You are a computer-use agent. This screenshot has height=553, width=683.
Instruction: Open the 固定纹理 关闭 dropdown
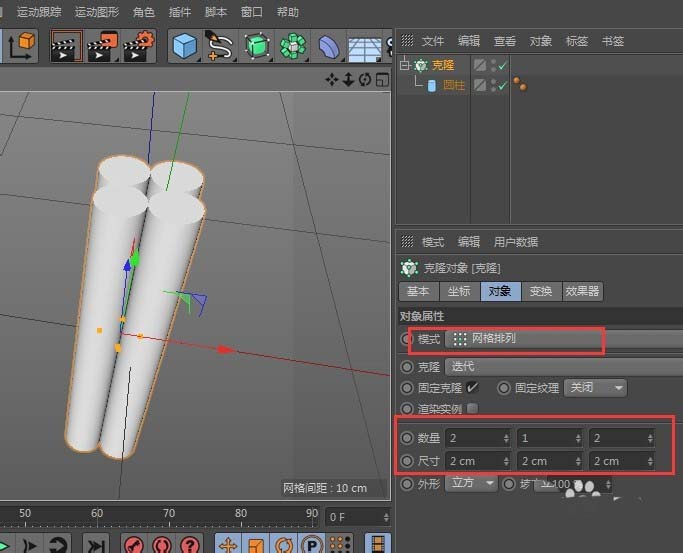click(595, 387)
